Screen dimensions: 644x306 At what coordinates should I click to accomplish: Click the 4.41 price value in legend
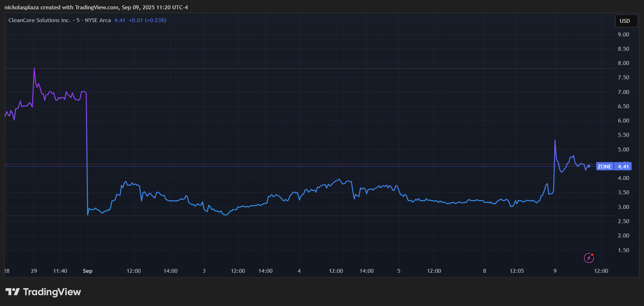click(x=119, y=20)
